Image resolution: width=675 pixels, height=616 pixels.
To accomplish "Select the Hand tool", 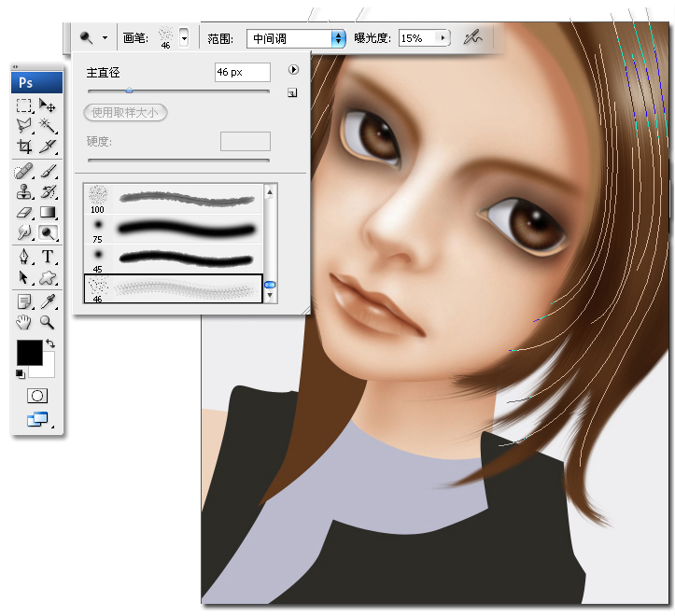I will [24, 322].
